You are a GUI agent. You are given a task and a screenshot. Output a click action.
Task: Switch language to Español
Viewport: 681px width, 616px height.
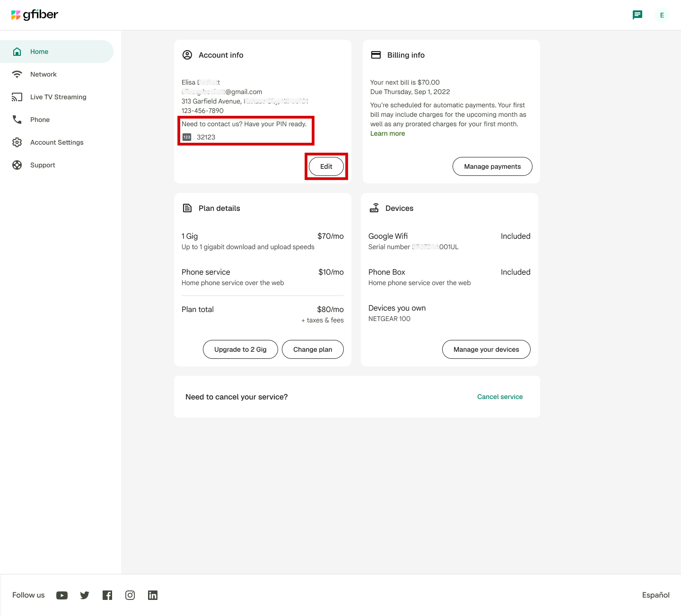coord(656,595)
